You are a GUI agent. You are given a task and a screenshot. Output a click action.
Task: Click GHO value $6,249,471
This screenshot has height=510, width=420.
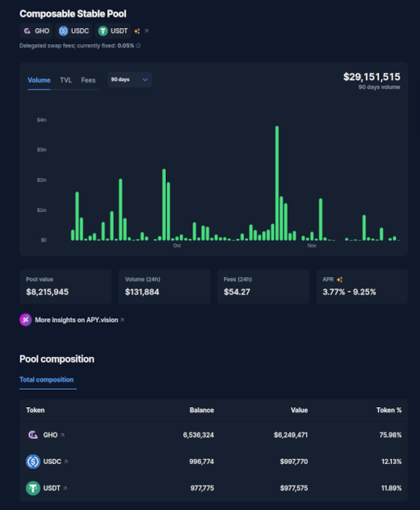290,435
